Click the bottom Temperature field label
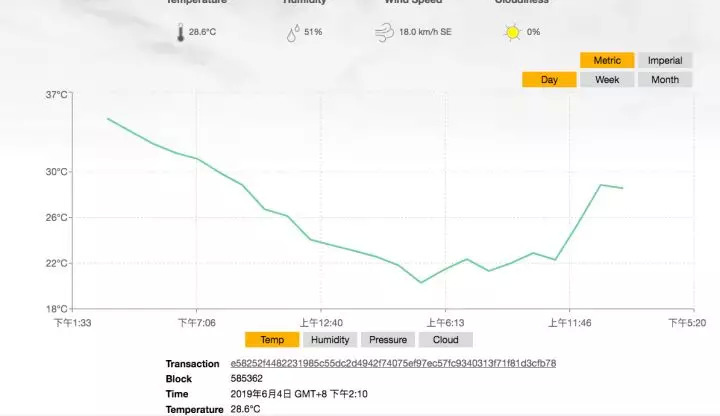Viewport: 720px width, 416px height. pyautogui.click(x=194, y=410)
